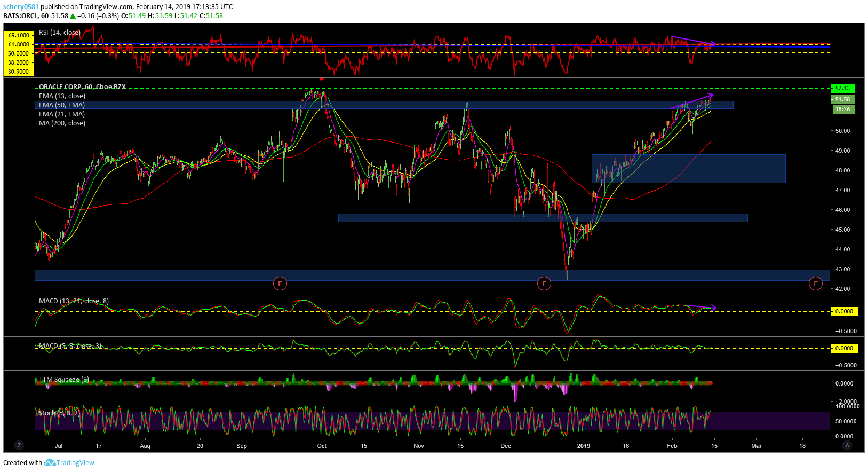The width and height of the screenshot is (868, 472).
Task: Select the EMA (13, close) indicator label
Action: pyautogui.click(x=62, y=96)
